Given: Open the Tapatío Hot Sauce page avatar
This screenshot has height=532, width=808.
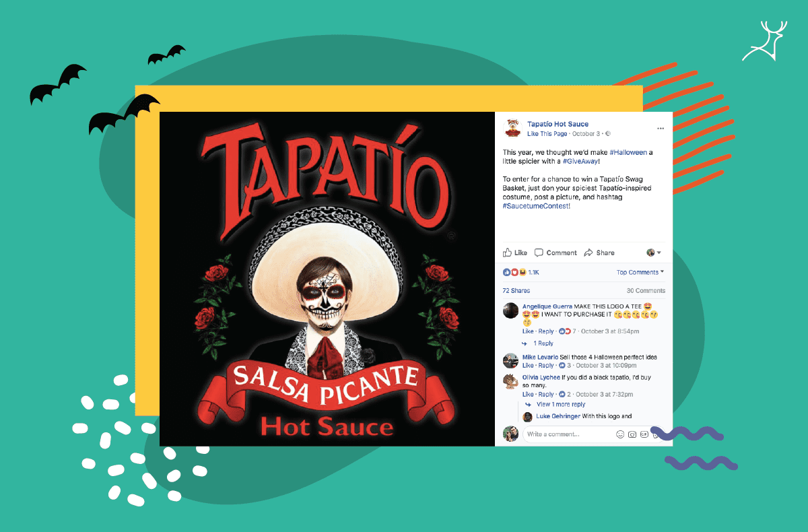Looking at the screenshot, I should pyautogui.click(x=512, y=128).
